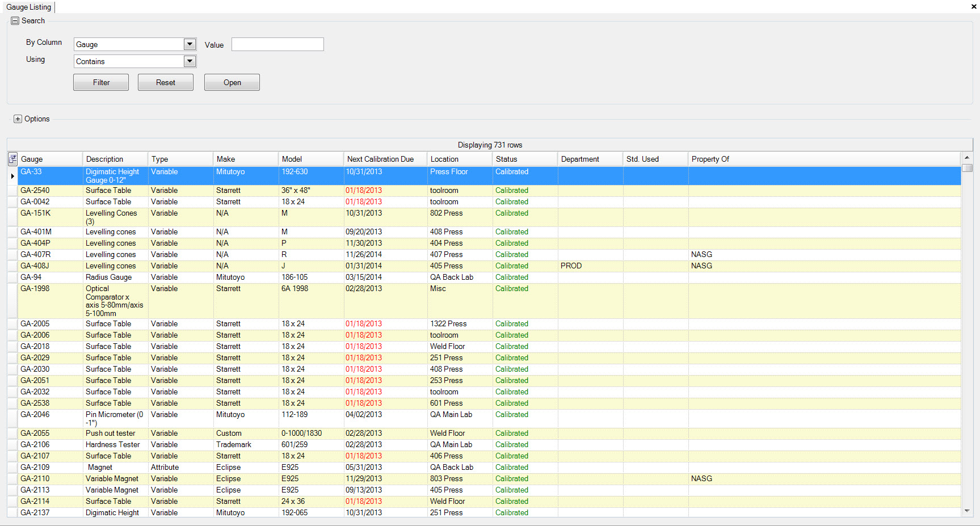The image size is (980, 526).
Task: Click the Open button
Action: 232,82
